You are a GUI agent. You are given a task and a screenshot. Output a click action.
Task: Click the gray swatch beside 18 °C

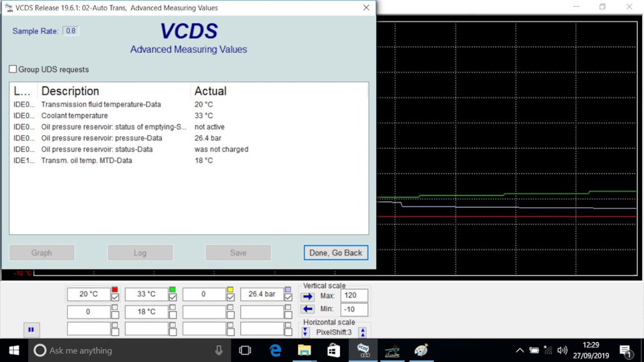(172, 307)
